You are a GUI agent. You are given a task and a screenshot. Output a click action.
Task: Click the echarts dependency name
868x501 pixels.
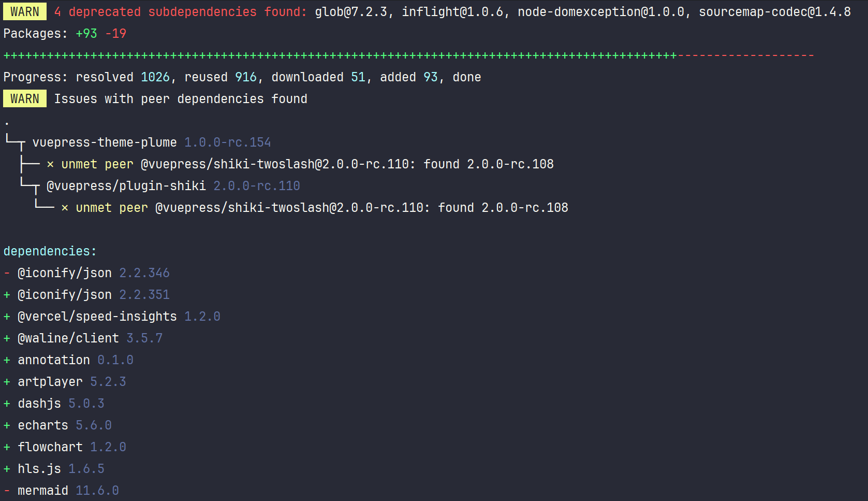(42, 425)
